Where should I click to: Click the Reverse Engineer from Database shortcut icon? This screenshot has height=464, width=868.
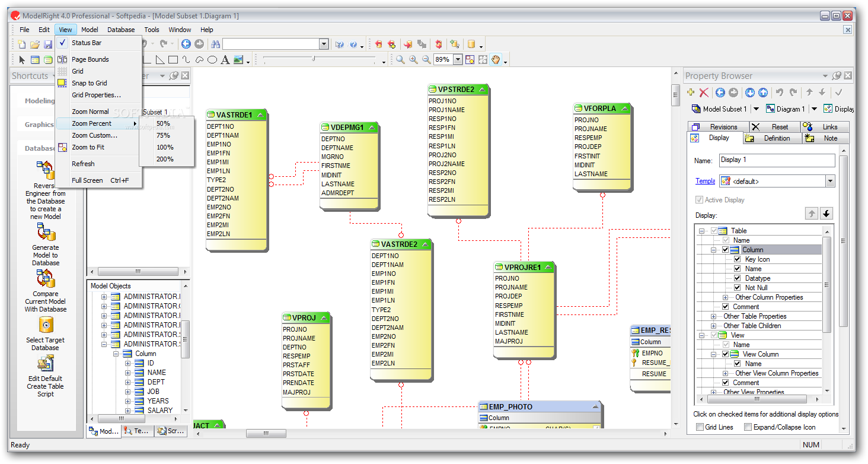[x=46, y=171]
